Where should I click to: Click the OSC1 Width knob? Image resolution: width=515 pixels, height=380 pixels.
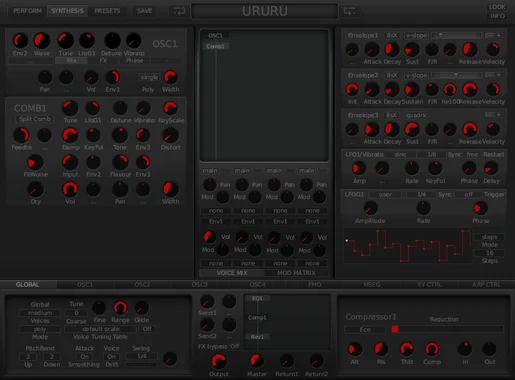coord(170,77)
